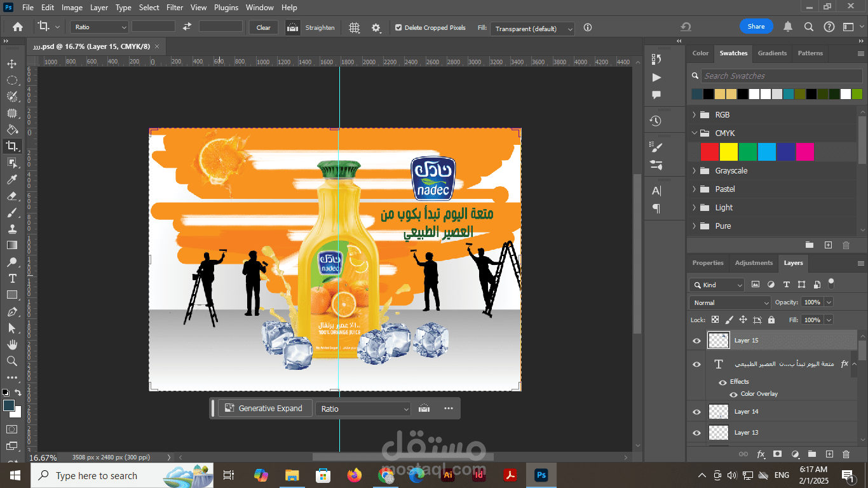This screenshot has width=868, height=488.
Task: Hide Layer 13 visibility
Action: click(696, 433)
